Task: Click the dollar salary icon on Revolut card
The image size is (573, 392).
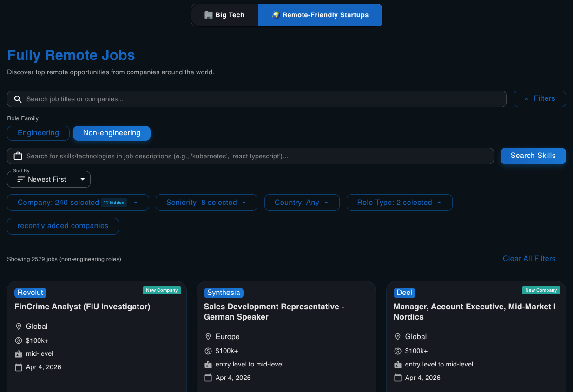Action: point(19,340)
